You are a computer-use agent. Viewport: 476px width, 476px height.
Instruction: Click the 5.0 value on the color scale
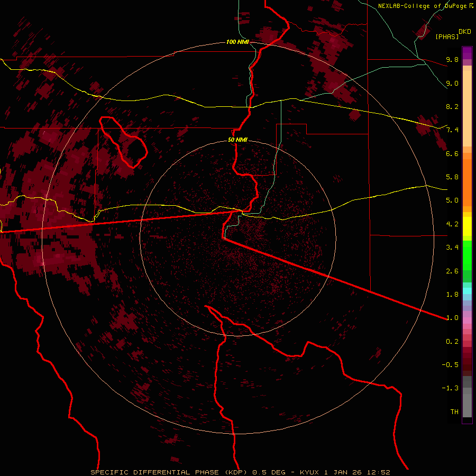(x=452, y=200)
